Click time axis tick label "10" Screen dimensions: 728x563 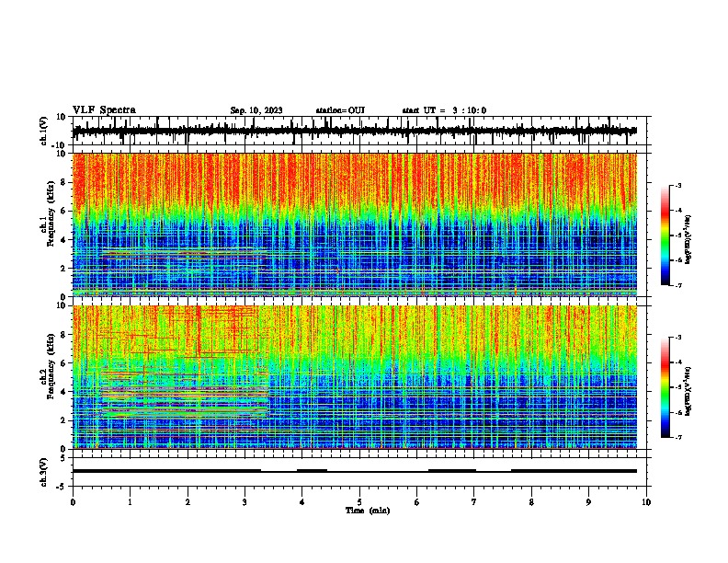[x=646, y=502]
